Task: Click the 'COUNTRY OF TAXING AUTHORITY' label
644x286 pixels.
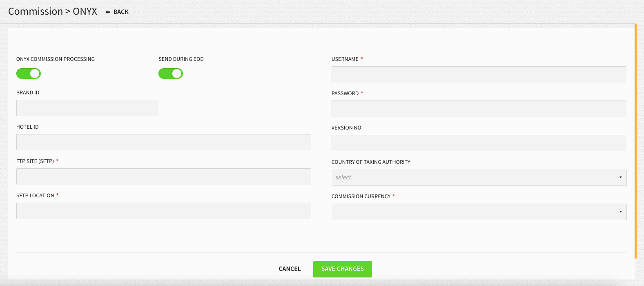Action: (371, 162)
